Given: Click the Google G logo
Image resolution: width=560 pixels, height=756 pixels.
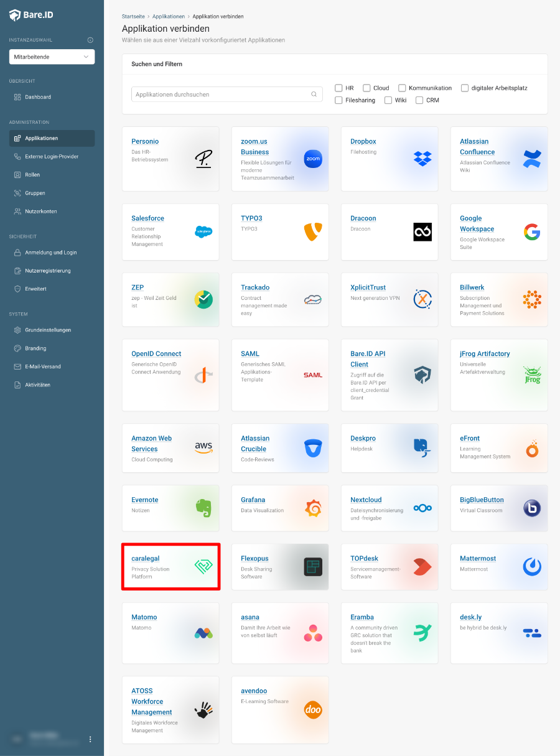Looking at the screenshot, I should pyautogui.click(x=532, y=231).
